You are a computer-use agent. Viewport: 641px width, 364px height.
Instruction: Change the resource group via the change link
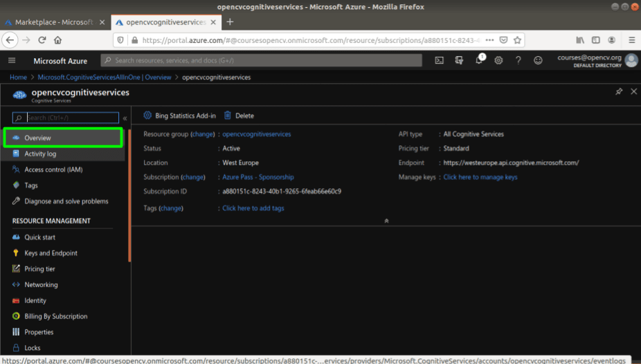coord(202,134)
